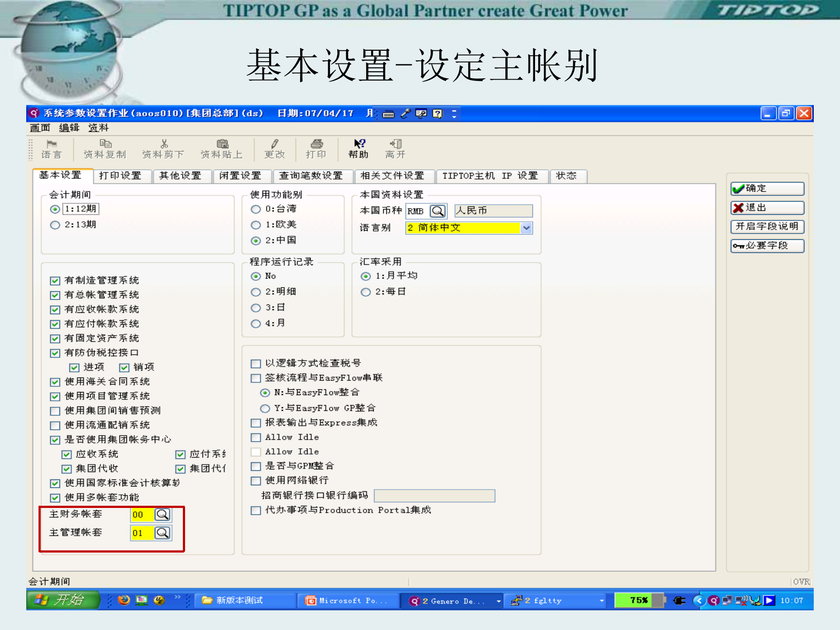Viewport: 840px width, 630px height.
Task: Click the 资料贴上 paste icon
Action: click(x=222, y=150)
